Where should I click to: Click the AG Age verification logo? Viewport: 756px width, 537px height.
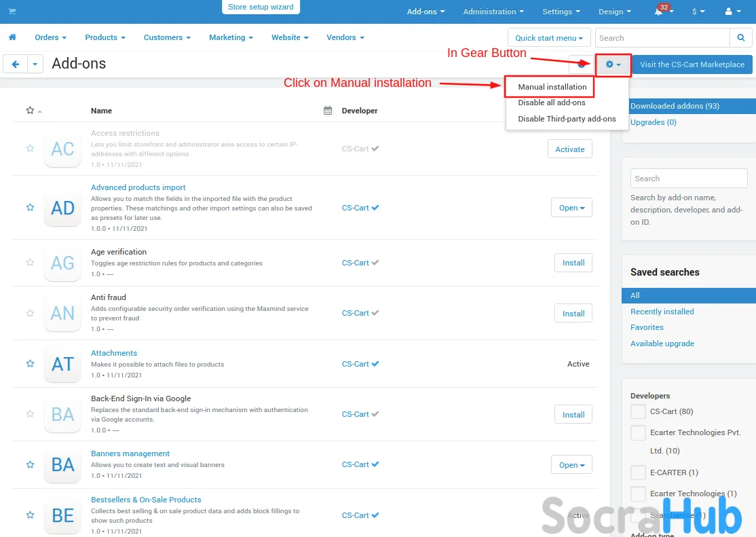(x=62, y=263)
